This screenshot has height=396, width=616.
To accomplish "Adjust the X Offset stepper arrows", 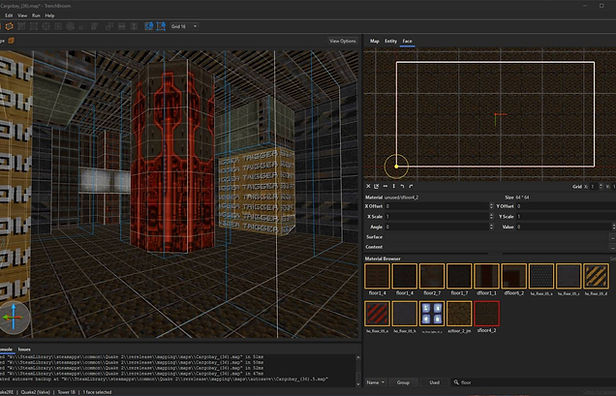I will 491,206.
